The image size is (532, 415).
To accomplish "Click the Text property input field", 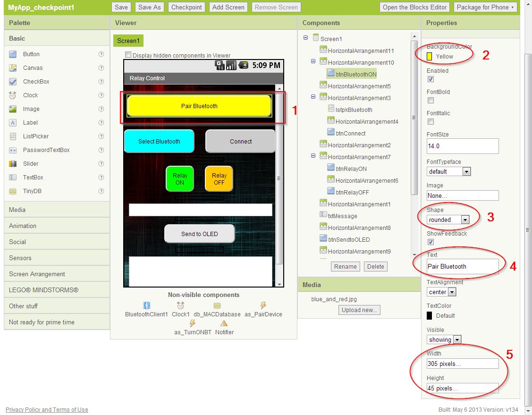I will click(x=462, y=266).
